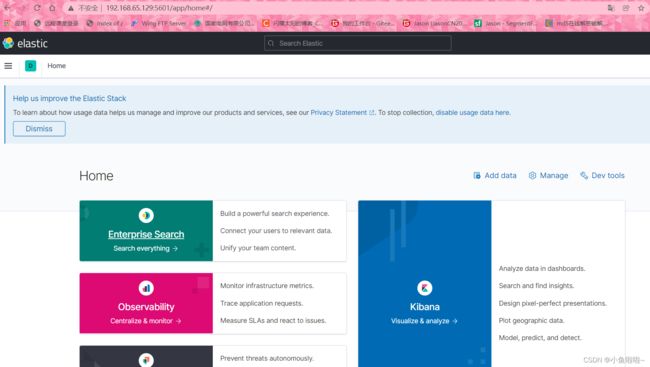Click the Home breadcrumb
Viewport: 650px width, 367px height.
click(56, 66)
